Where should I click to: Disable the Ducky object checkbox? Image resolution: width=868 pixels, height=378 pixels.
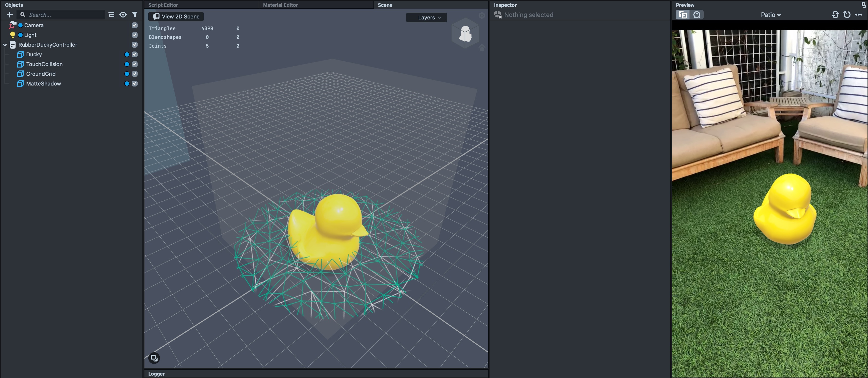135,54
